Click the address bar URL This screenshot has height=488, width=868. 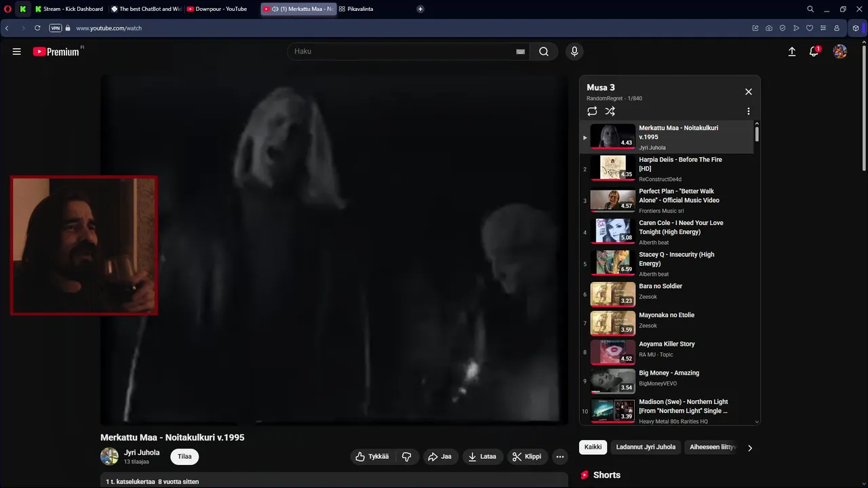(x=108, y=28)
